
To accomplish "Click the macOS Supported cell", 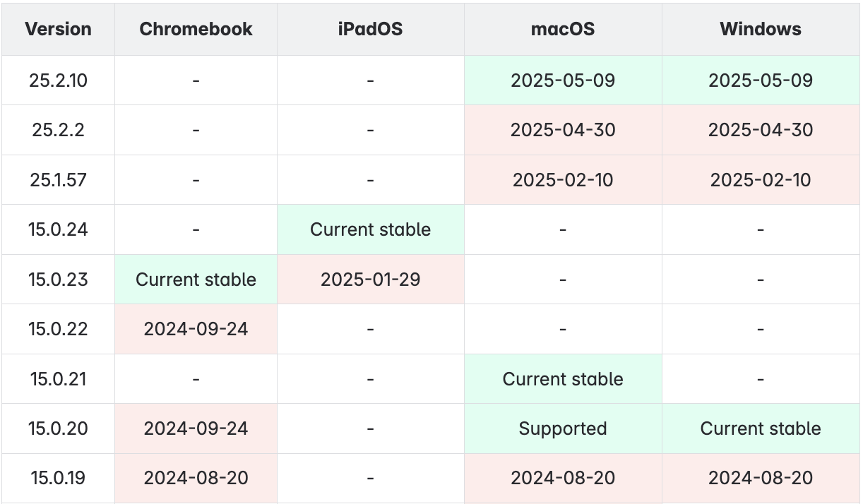I will (x=563, y=428).
